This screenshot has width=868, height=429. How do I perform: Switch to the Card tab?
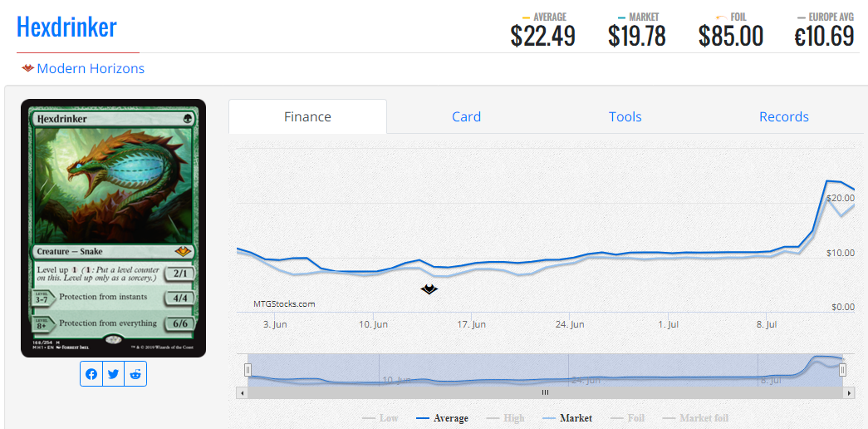(x=466, y=117)
